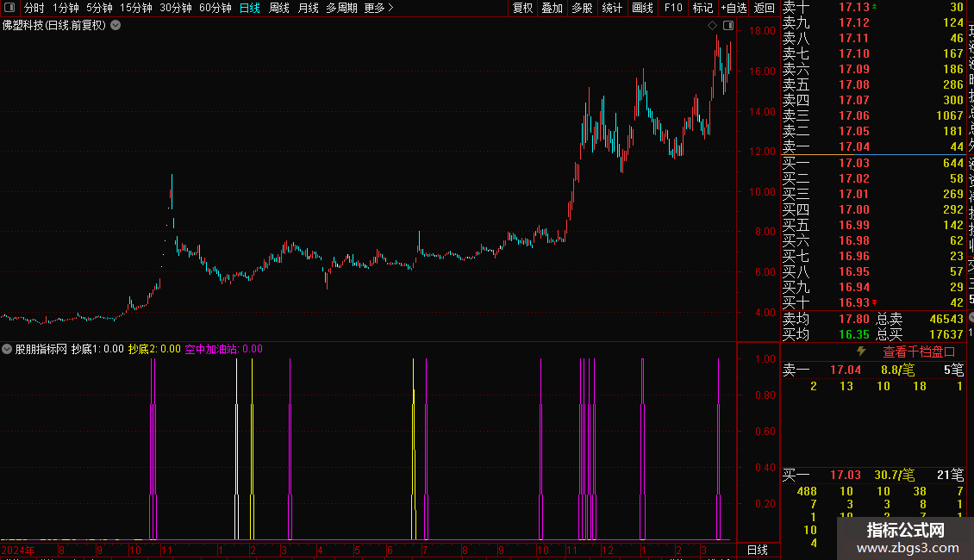
Task: Select the 5分钟 period
Action: coord(99,8)
